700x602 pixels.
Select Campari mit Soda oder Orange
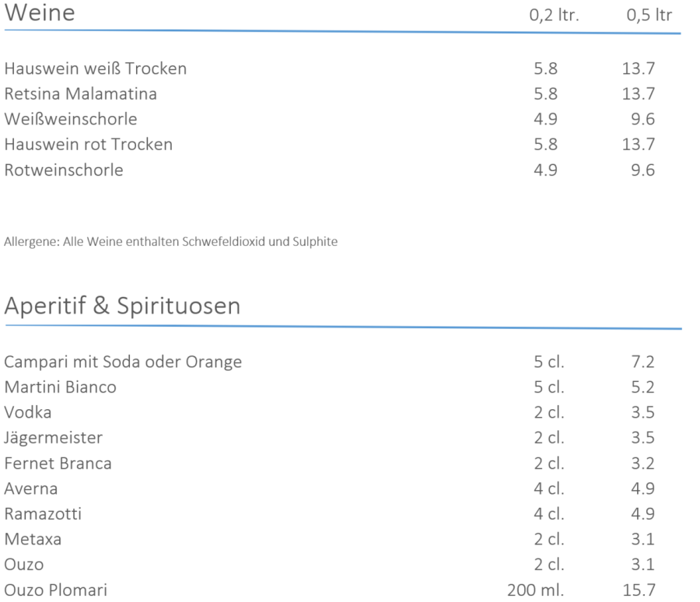tap(123, 362)
